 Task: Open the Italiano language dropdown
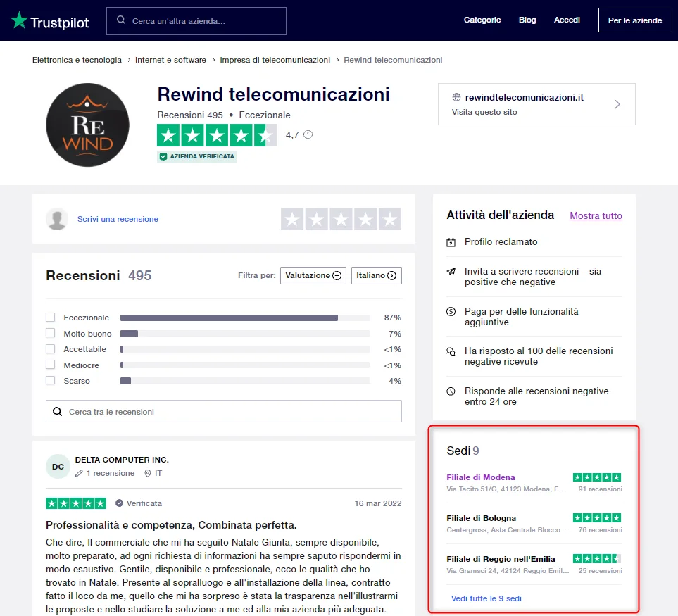click(x=376, y=275)
